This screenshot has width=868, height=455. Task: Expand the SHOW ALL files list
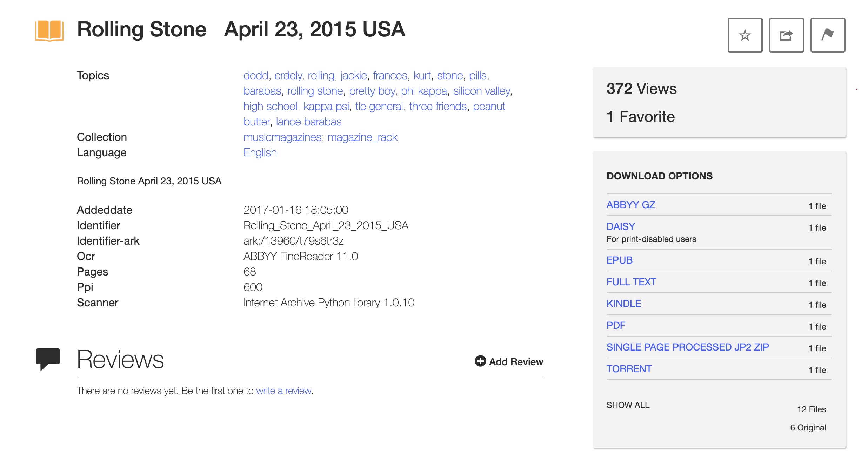pos(628,405)
